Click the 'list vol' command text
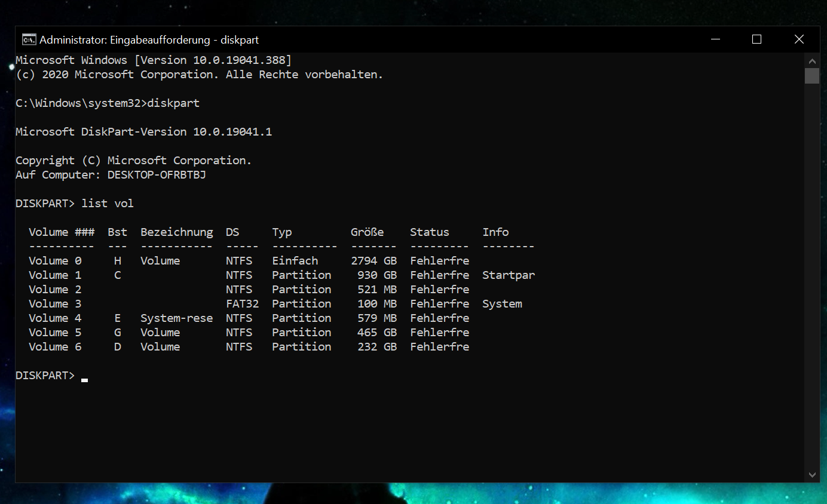The width and height of the screenshot is (827, 504). [108, 203]
